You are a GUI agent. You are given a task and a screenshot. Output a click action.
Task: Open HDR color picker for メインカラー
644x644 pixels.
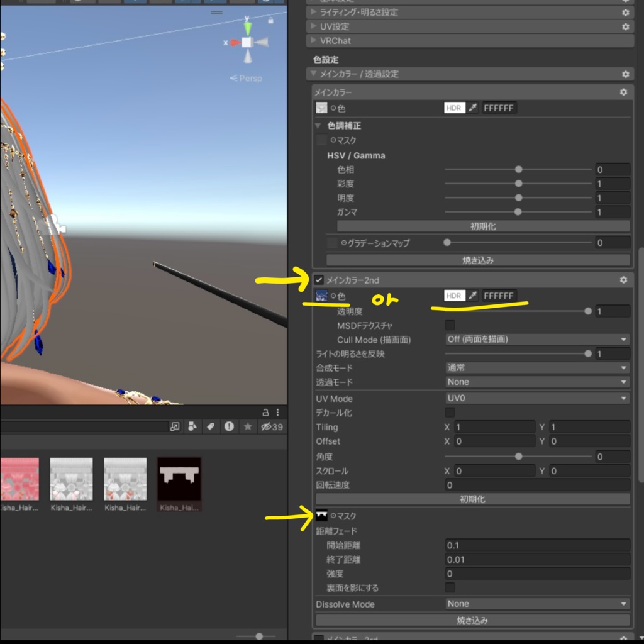pyautogui.click(x=454, y=108)
